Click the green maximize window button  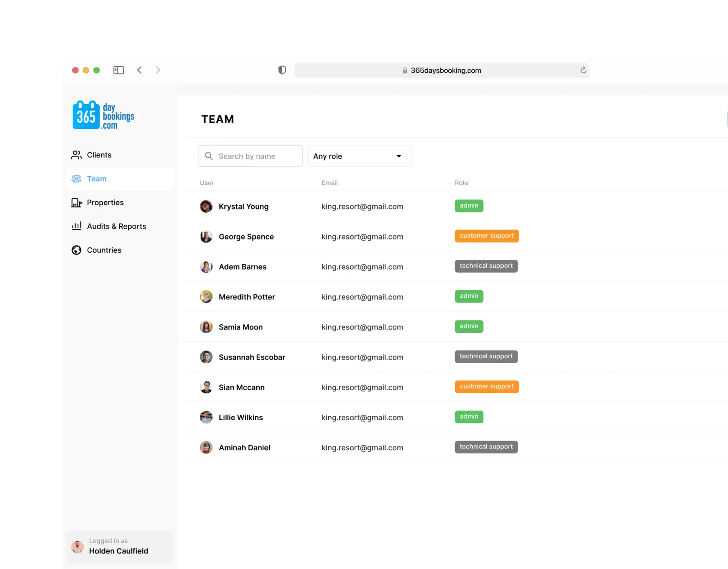(96, 70)
